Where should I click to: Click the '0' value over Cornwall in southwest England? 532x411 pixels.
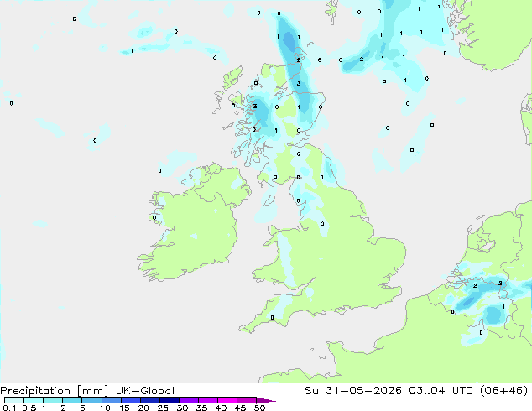(x=272, y=318)
